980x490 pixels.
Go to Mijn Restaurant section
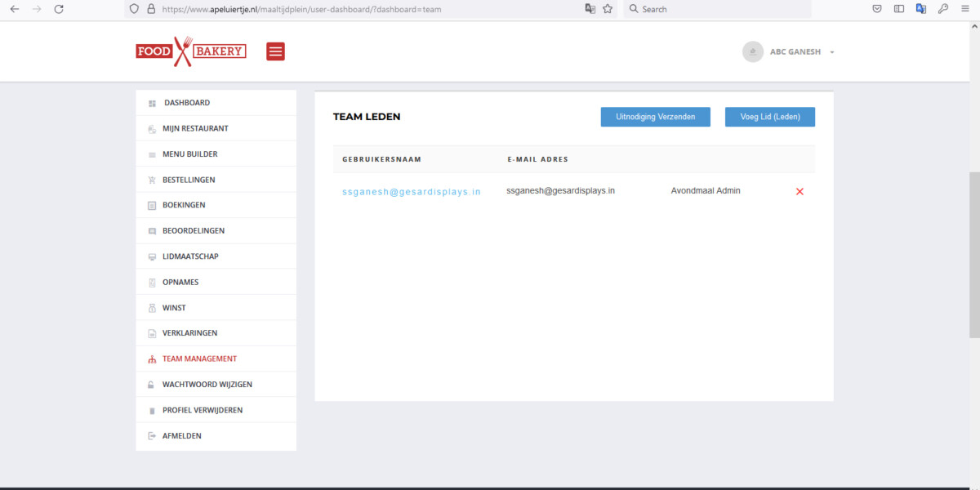195,128
